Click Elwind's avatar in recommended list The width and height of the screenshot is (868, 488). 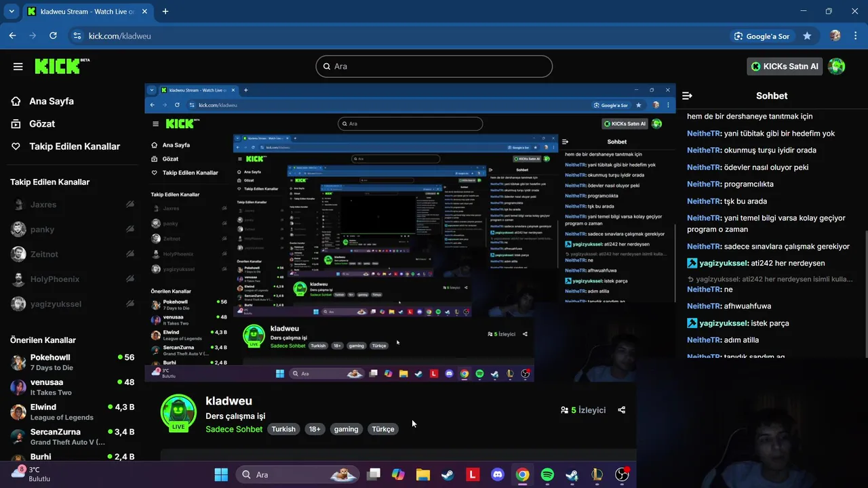18,412
